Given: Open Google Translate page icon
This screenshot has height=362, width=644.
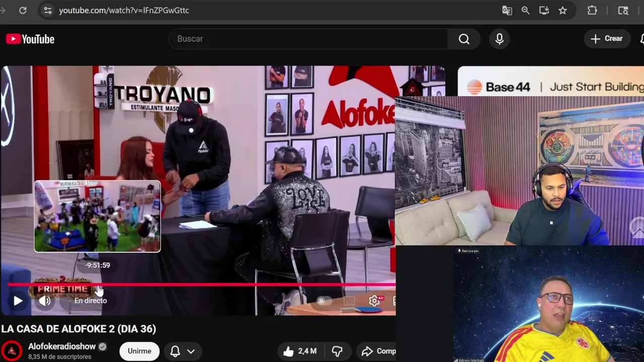Looking at the screenshot, I should [507, 10].
